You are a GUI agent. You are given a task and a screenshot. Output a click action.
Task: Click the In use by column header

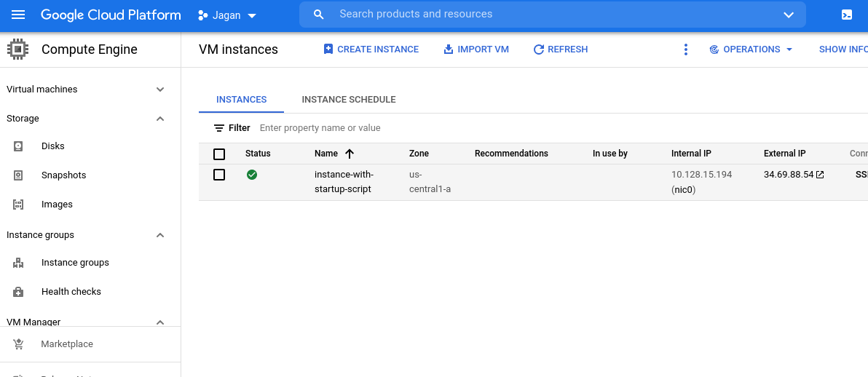[610, 154]
